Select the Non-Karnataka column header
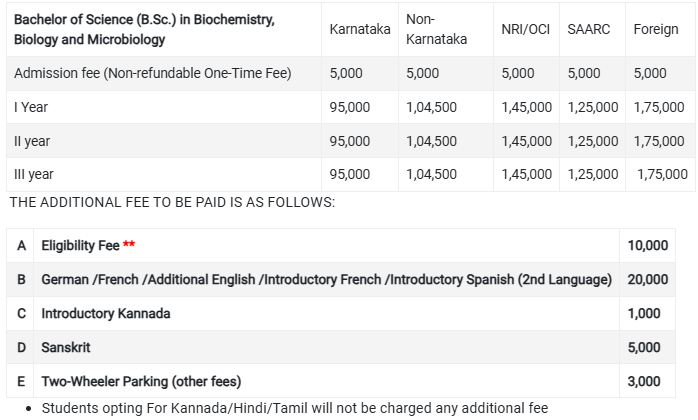The width and height of the screenshot is (698, 420). point(436,29)
